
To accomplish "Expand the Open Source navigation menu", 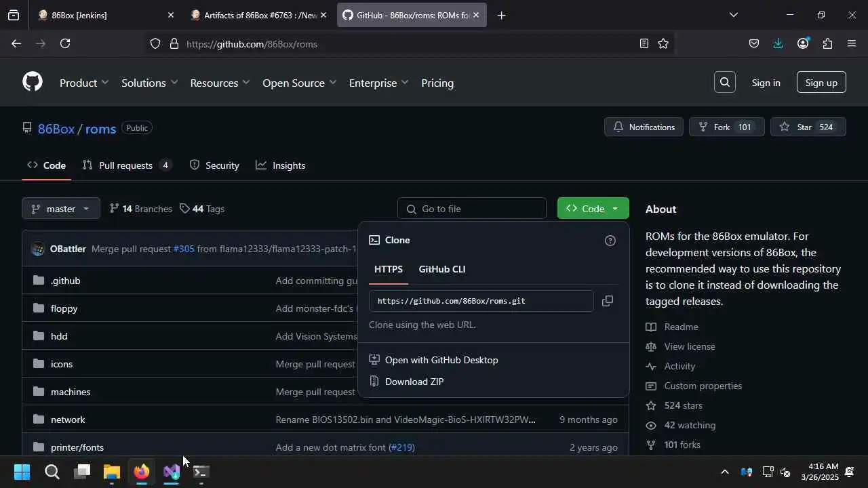I will coord(300,83).
